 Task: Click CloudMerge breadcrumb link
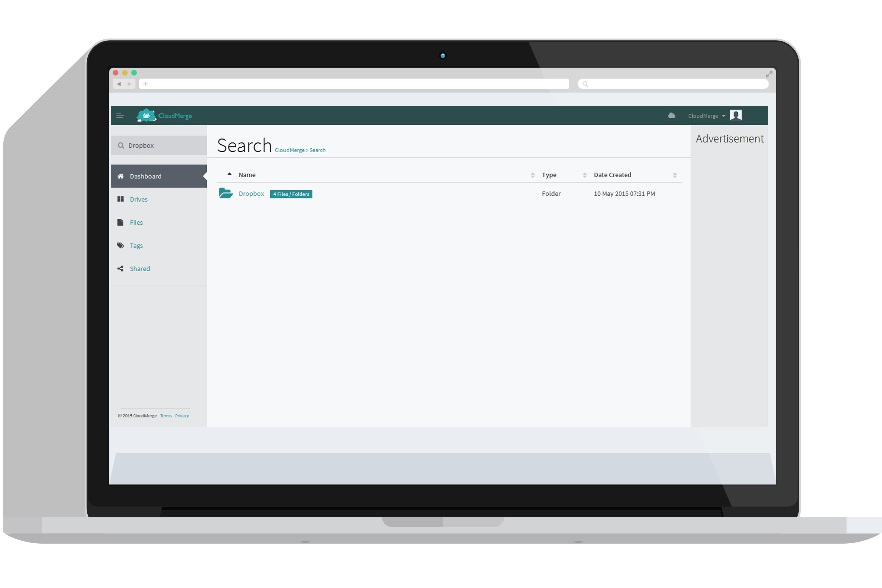click(290, 150)
